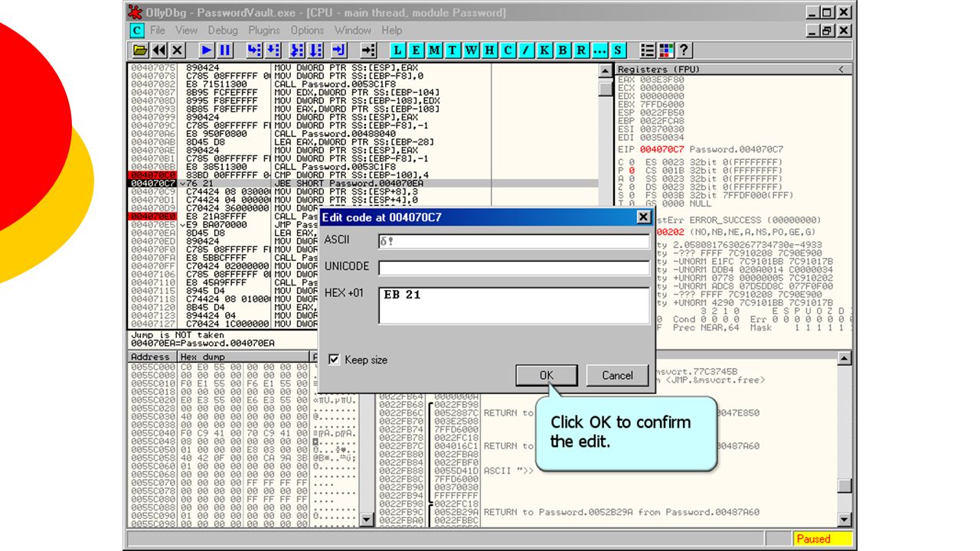
Task: Click stack pane scrollbar up arrow
Action: click(844, 358)
